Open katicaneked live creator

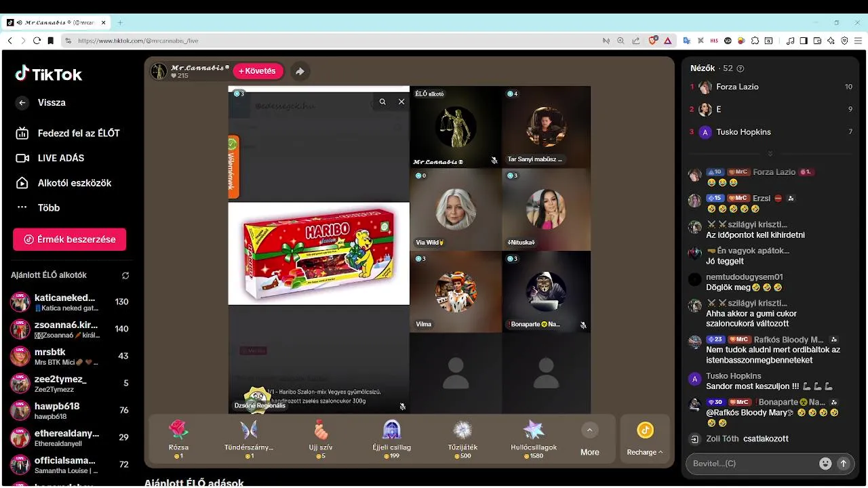point(69,302)
